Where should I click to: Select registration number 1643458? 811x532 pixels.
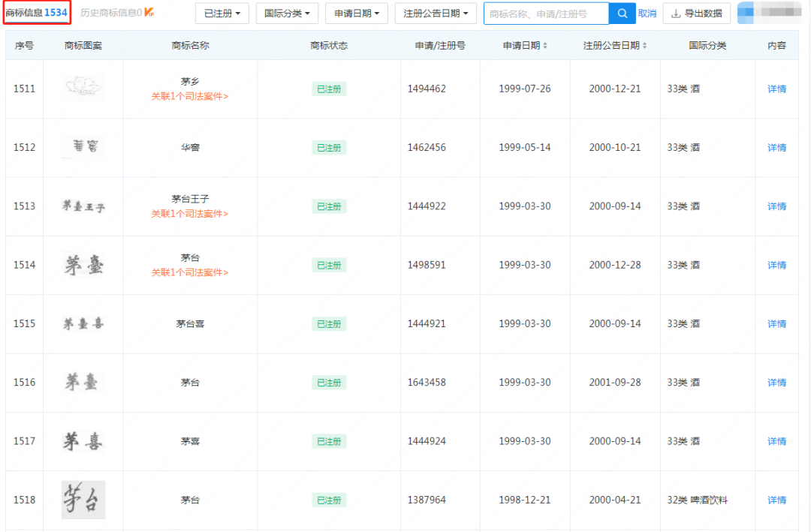click(427, 383)
